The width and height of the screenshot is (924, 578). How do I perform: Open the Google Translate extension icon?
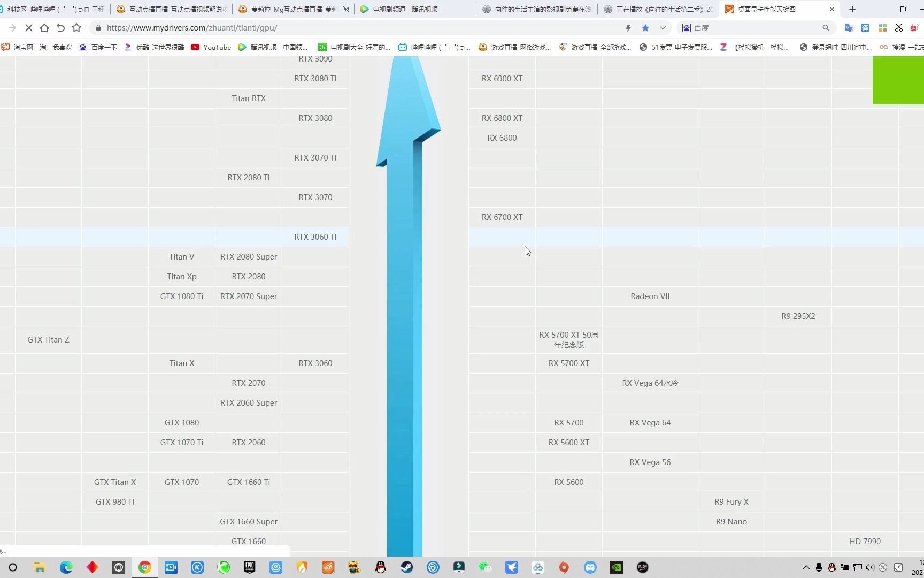tap(849, 28)
